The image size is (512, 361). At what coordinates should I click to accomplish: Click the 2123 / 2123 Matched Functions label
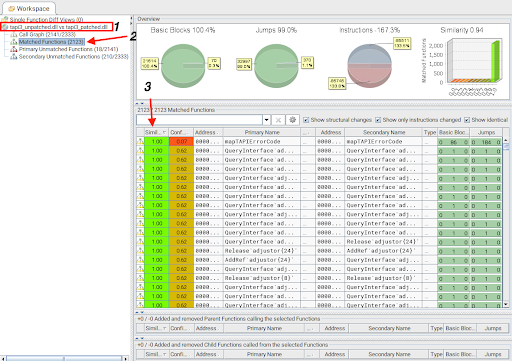pyautogui.click(x=176, y=110)
